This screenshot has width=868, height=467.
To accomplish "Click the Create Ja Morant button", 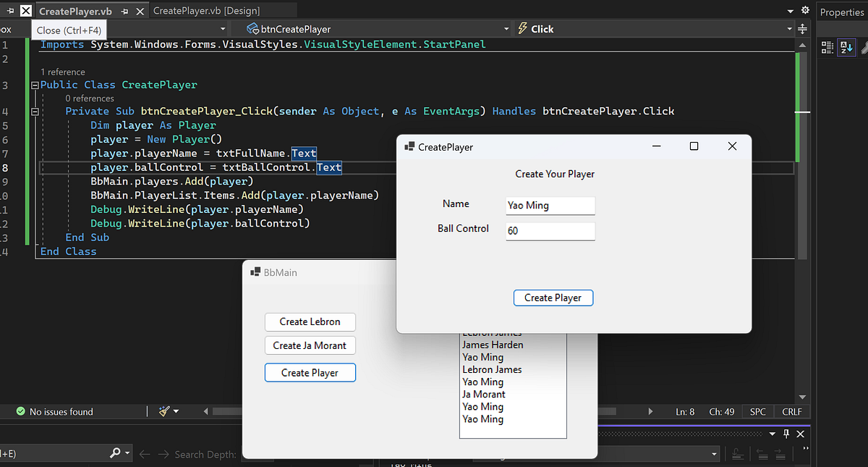I will 310,345.
